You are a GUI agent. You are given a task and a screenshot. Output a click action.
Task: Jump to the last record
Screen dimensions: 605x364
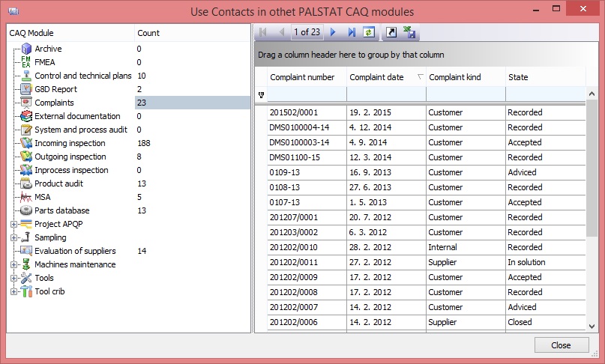pyautogui.click(x=352, y=32)
